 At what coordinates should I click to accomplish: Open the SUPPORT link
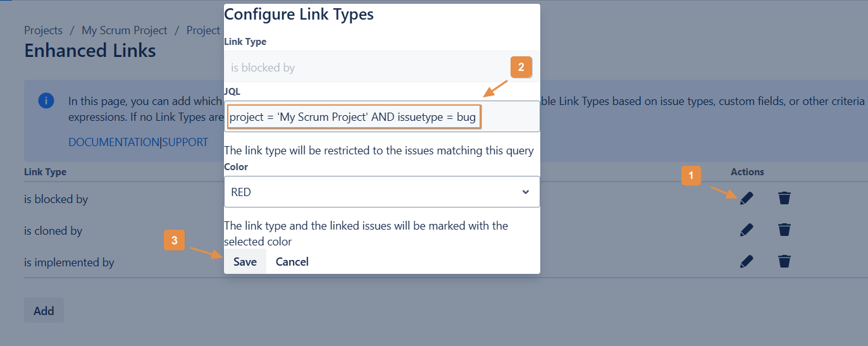pos(185,142)
